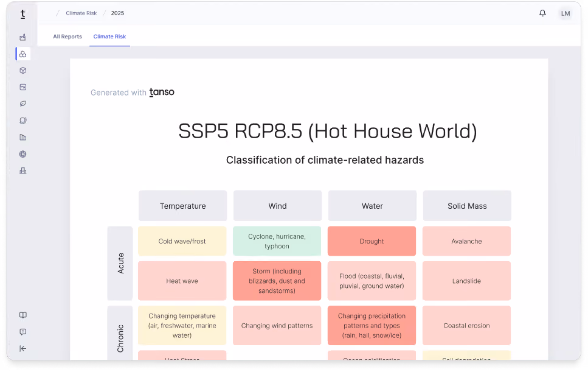Select the three-circles icon in sidebar
588x372 pixels.
point(23,54)
